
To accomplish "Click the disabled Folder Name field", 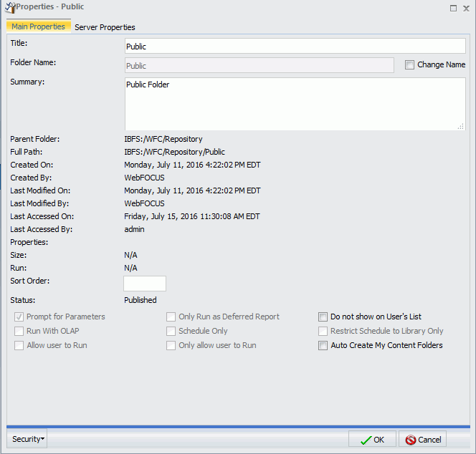I will pos(260,65).
